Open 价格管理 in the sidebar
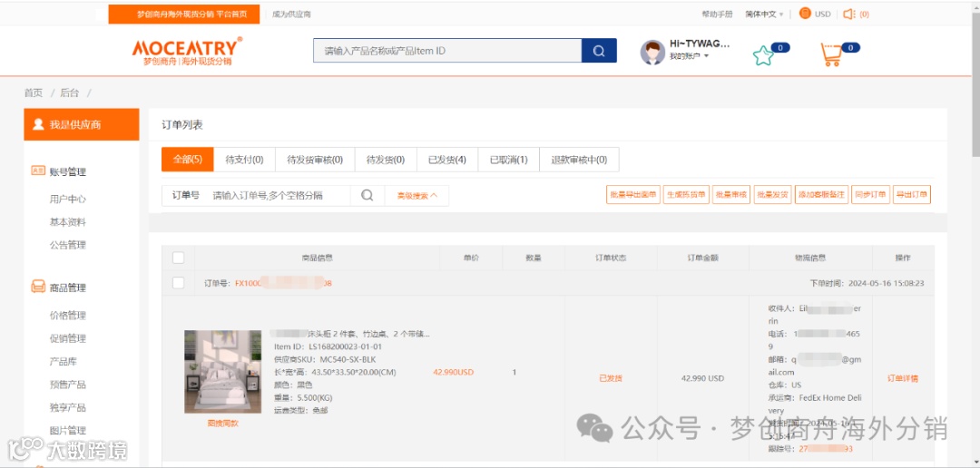 (x=68, y=315)
